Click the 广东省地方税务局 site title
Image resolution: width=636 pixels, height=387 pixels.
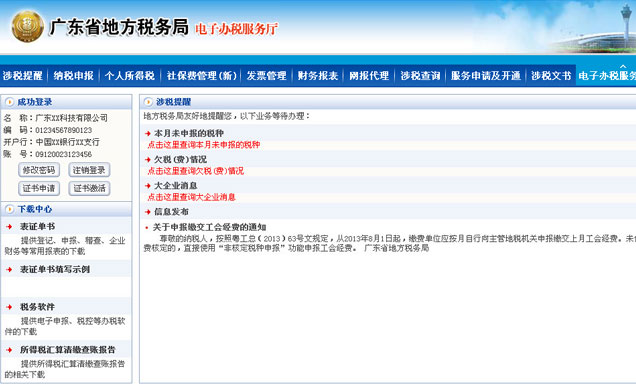[x=119, y=27]
